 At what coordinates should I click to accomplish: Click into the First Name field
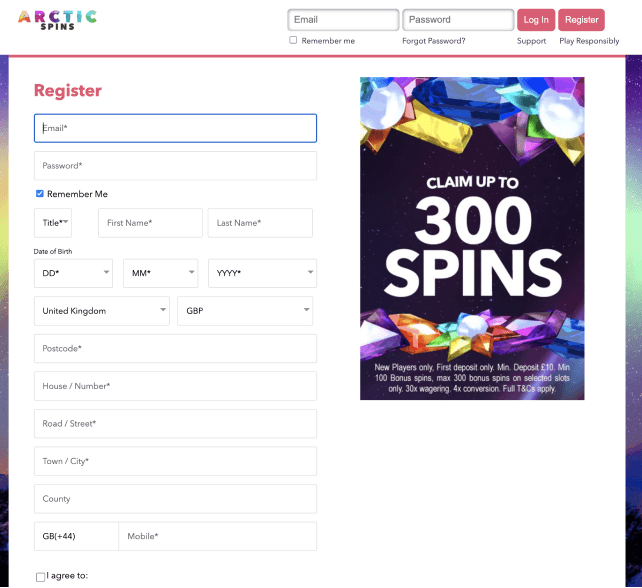(x=150, y=223)
